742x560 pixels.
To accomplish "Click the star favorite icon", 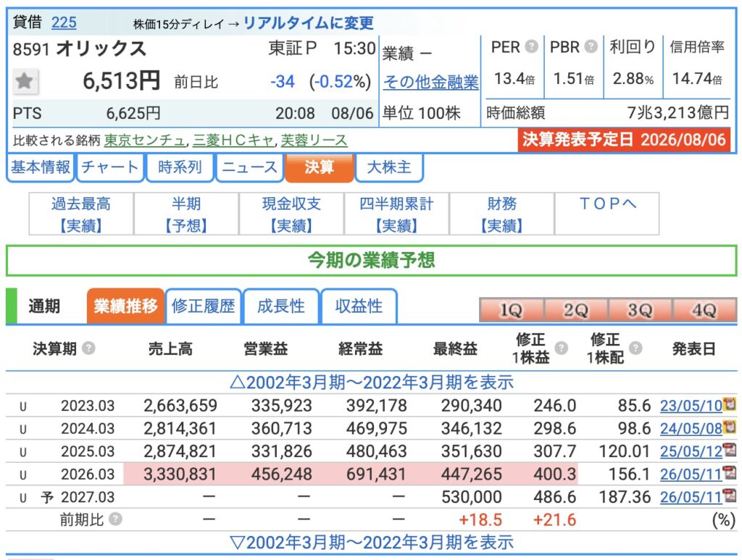I will [x=25, y=81].
